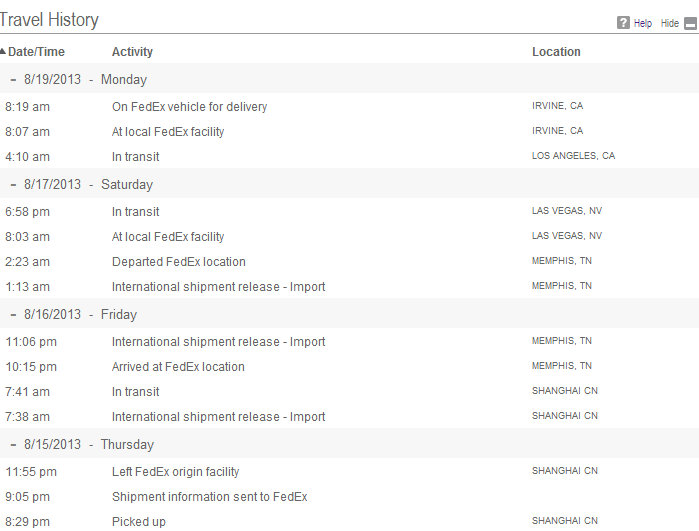Select the Departed FedEx location entry

[x=178, y=262]
